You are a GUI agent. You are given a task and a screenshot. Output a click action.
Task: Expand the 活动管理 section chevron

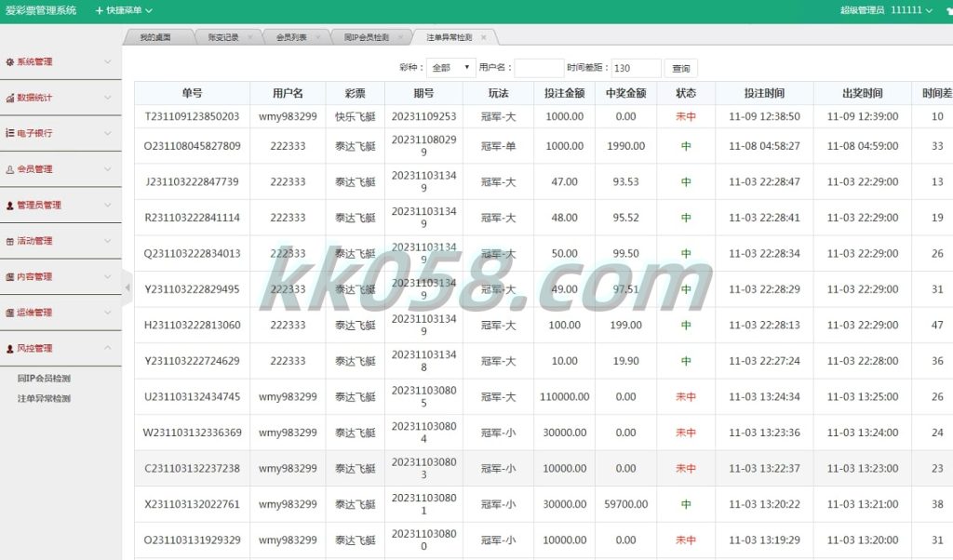click(108, 241)
